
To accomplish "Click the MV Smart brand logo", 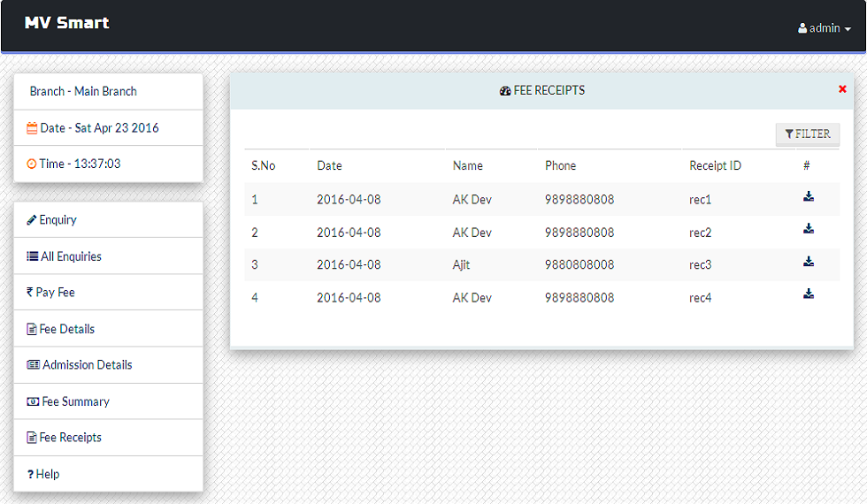I will point(67,23).
